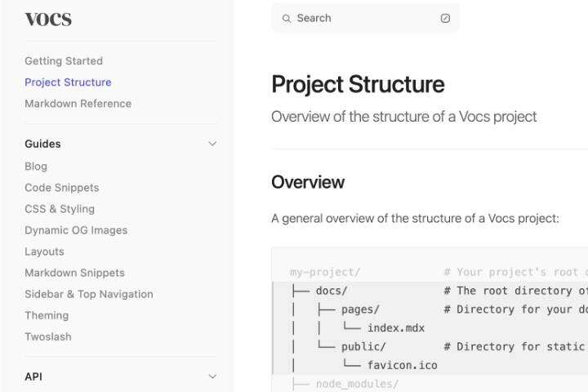The image size is (588, 392).
Task: Select Project Structure in sidebar
Action: coord(68,82)
